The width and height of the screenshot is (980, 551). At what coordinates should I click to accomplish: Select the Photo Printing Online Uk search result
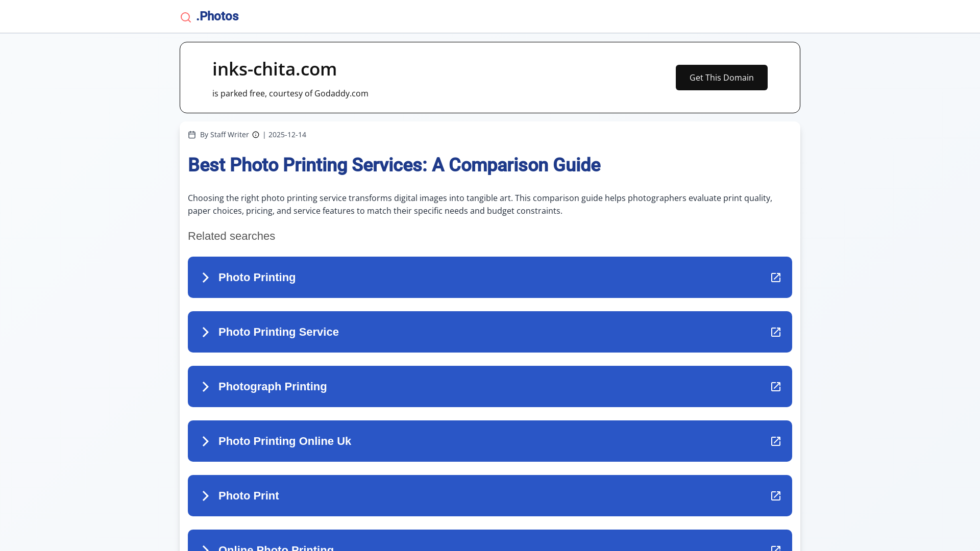(x=285, y=441)
